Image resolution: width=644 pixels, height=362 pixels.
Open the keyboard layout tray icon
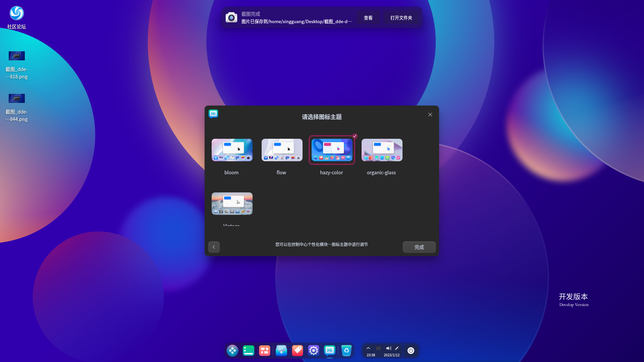click(378, 348)
